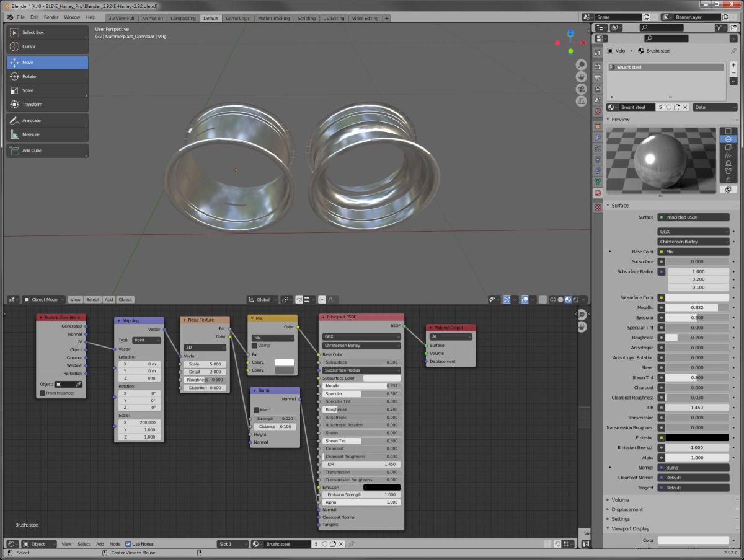The width and height of the screenshot is (744, 560).
Task: Open the Modifiers wrench properties tab
Action: coord(598,137)
